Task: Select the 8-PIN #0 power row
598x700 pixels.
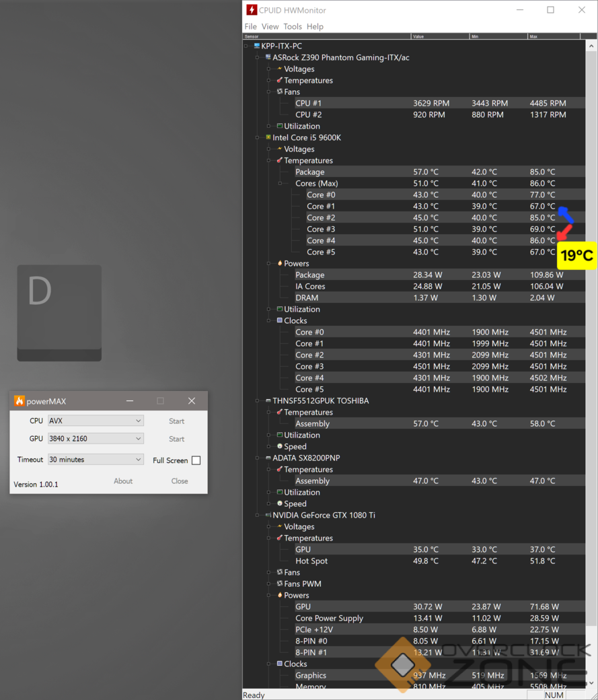Action: [x=439, y=641]
